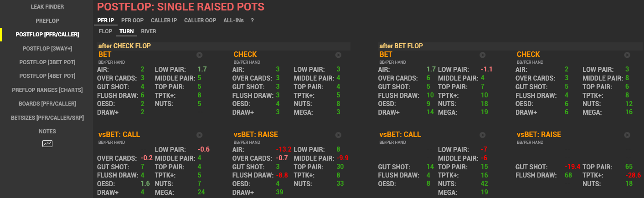
Task: Open NOTES in the sidebar
Action: click(47, 131)
